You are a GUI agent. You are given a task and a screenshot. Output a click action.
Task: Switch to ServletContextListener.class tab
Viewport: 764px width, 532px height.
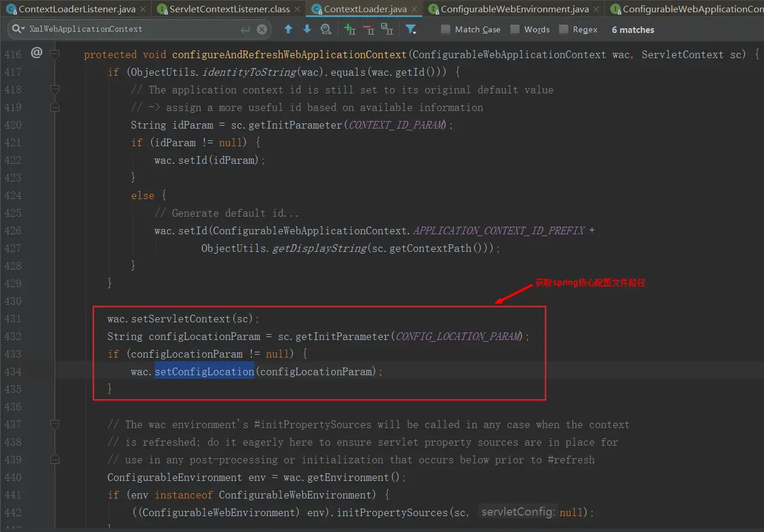click(230, 9)
